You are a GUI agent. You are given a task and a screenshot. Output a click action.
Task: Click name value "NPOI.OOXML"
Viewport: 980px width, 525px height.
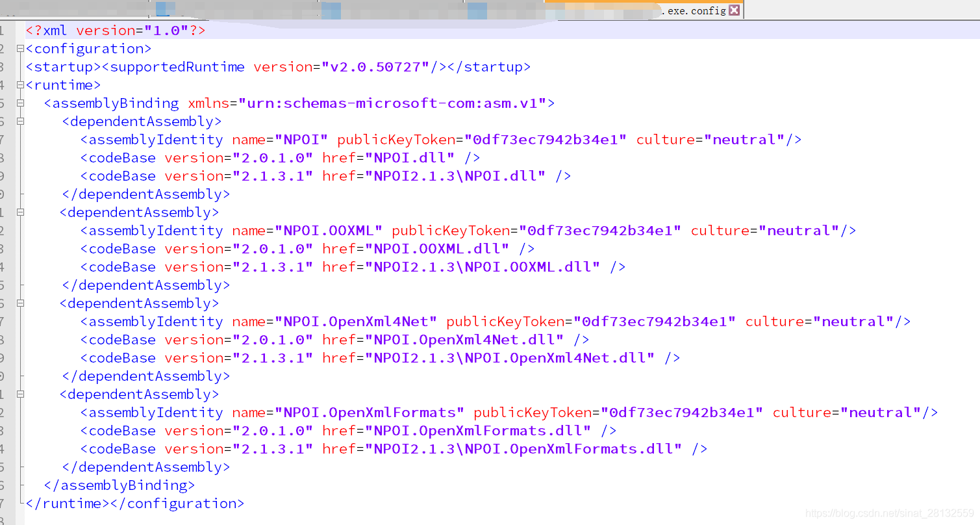pyautogui.click(x=329, y=231)
